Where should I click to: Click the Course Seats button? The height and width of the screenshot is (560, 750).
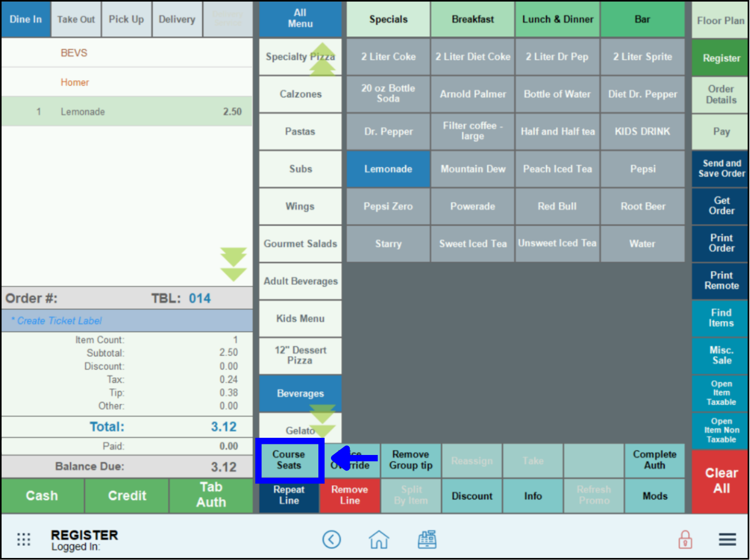click(289, 460)
